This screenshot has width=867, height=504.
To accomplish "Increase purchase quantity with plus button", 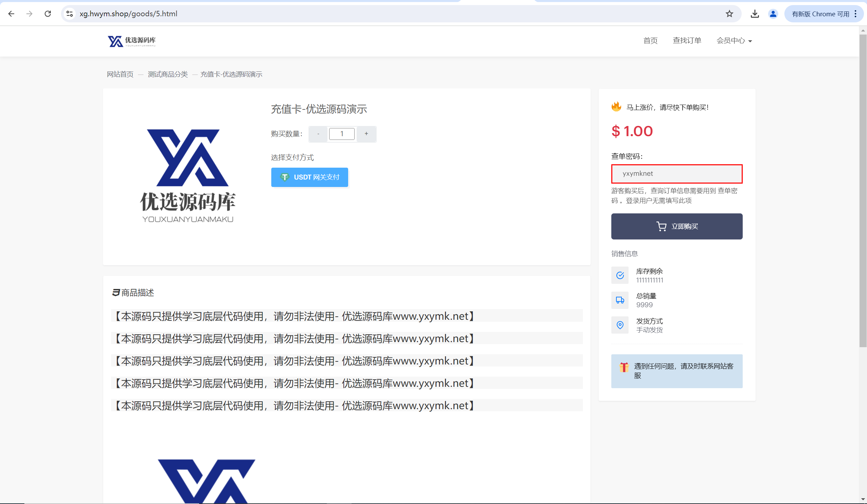I will (366, 134).
